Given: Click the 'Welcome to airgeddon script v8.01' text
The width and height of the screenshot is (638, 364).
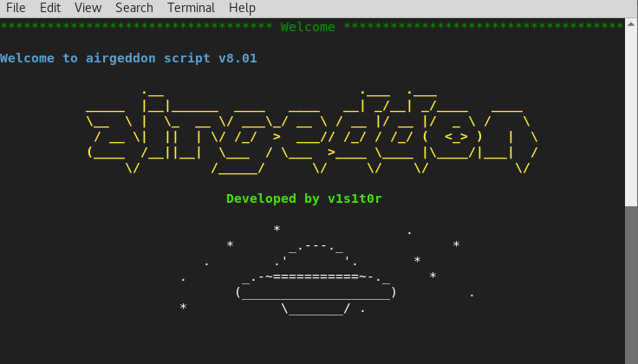Looking at the screenshot, I should [128, 58].
